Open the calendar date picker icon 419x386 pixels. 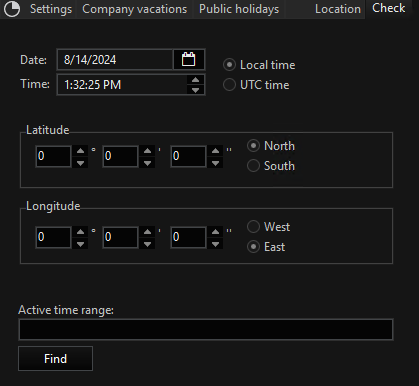point(189,60)
